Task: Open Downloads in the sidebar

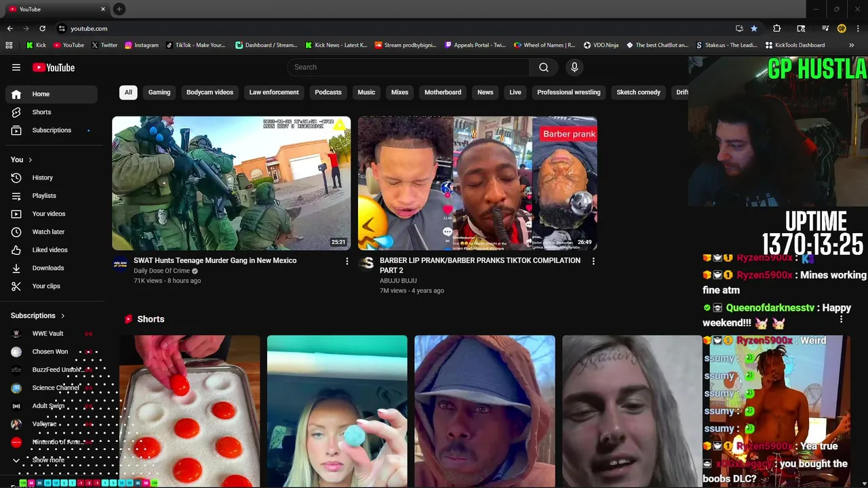Action: coord(52,268)
